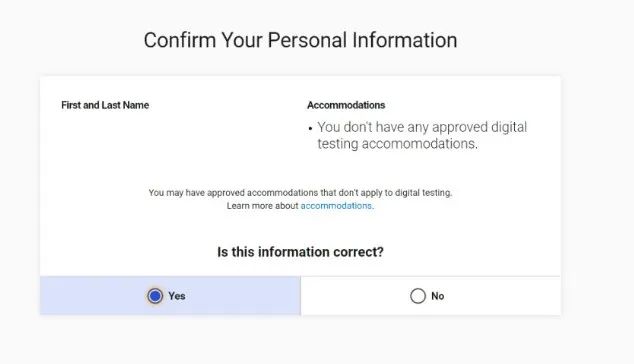
Task: Click the "Learn more about" text
Action: [262, 206]
